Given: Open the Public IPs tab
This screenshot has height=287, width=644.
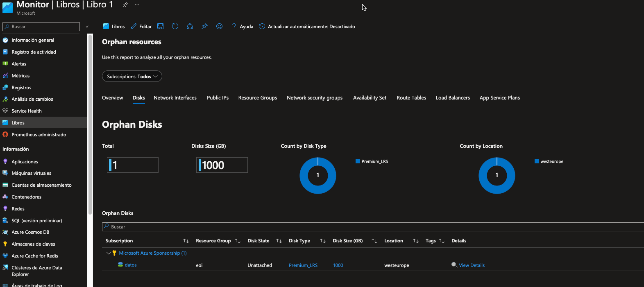Looking at the screenshot, I should tap(218, 98).
